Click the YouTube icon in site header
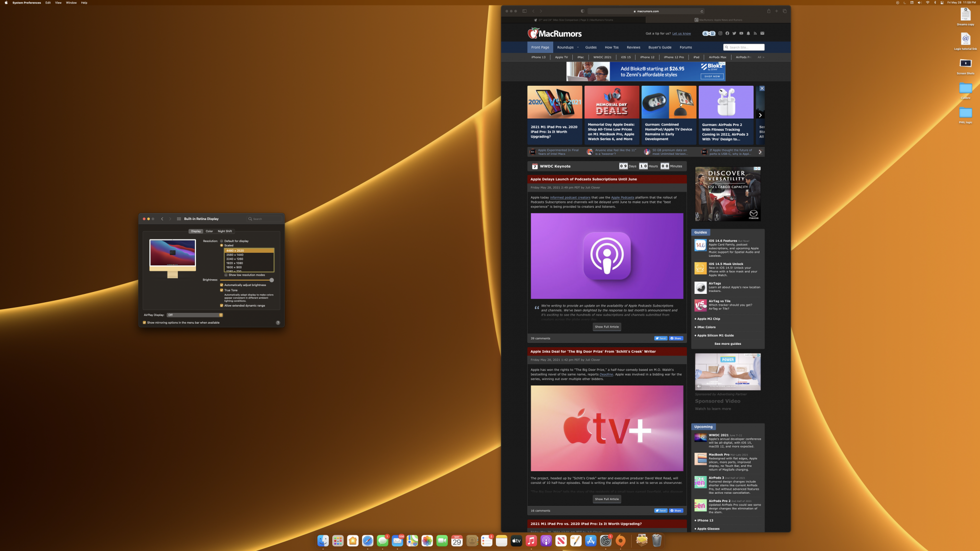The image size is (980, 551). (x=741, y=33)
